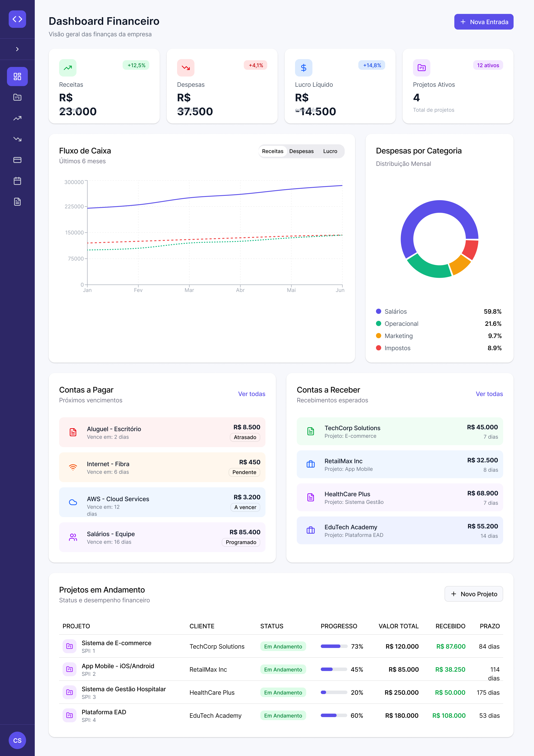Open the projects folder icon in sidebar
Screen dimensions: 534x756
click(x=17, y=97)
